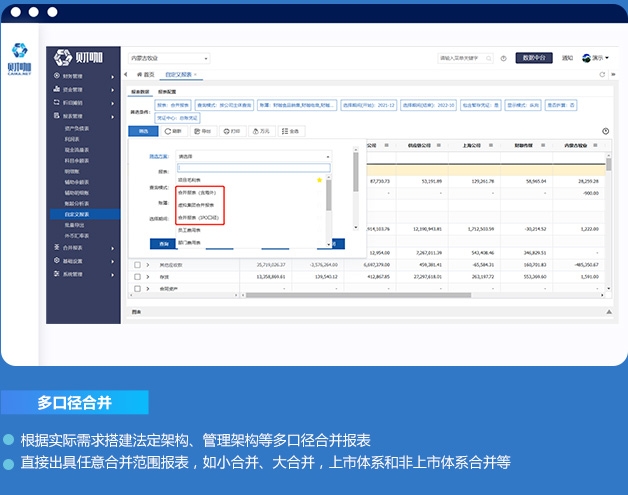Viewport: 628px width, 495px height.
Task: Open 财务管理 in the sidebar
Action: click(72, 76)
